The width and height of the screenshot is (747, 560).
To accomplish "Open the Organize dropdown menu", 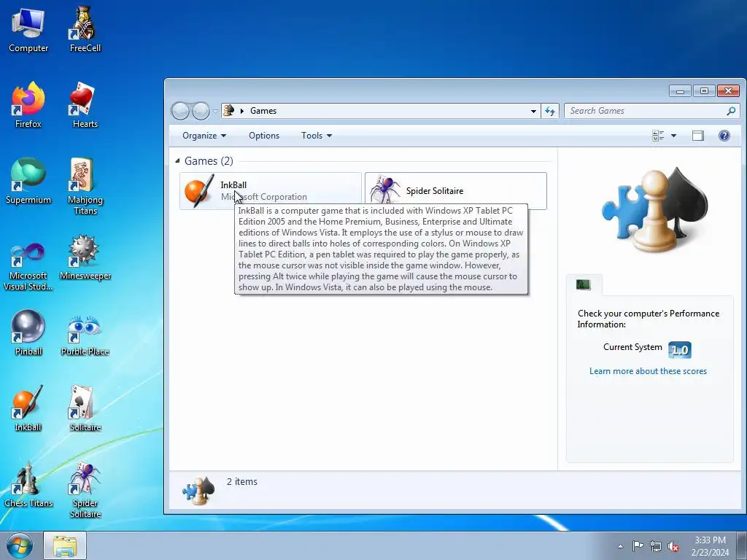I will click(x=204, y=136).
